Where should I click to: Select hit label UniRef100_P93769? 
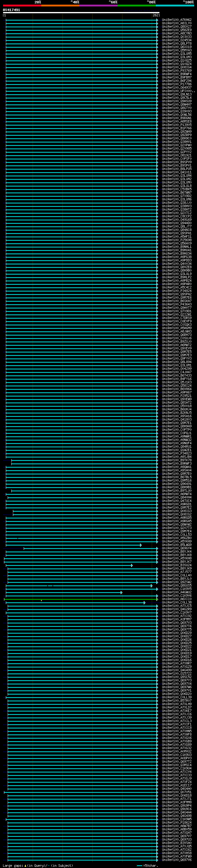[177, 71]
